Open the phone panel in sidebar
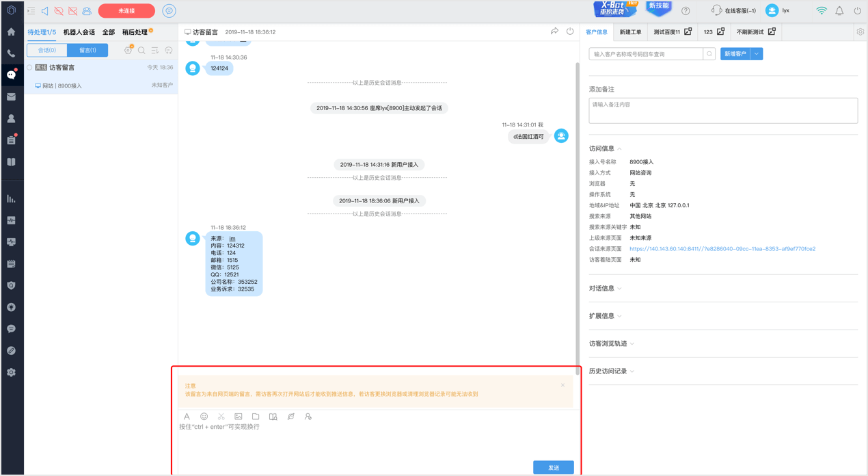 click(x=11, y=53)
